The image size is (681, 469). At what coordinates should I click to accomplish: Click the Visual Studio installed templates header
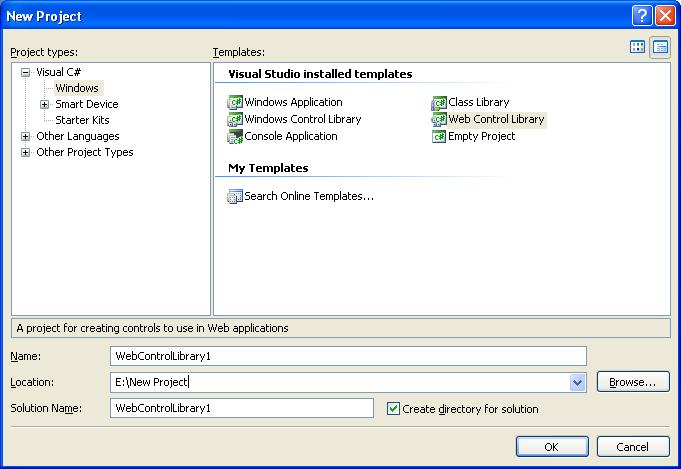[321, 74]
